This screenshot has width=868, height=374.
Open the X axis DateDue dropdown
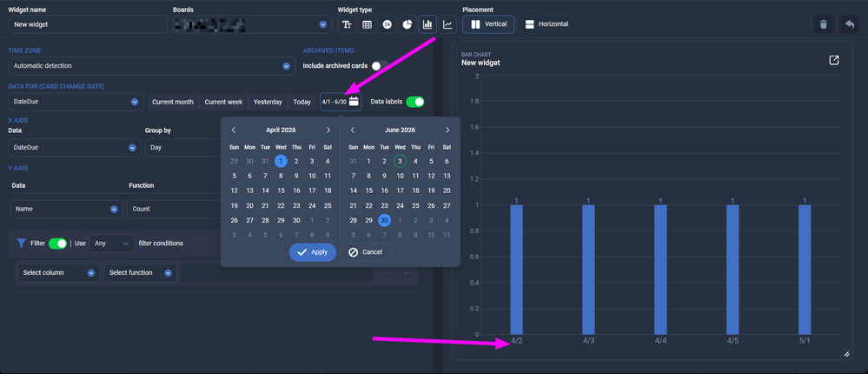tap(75, 148)
